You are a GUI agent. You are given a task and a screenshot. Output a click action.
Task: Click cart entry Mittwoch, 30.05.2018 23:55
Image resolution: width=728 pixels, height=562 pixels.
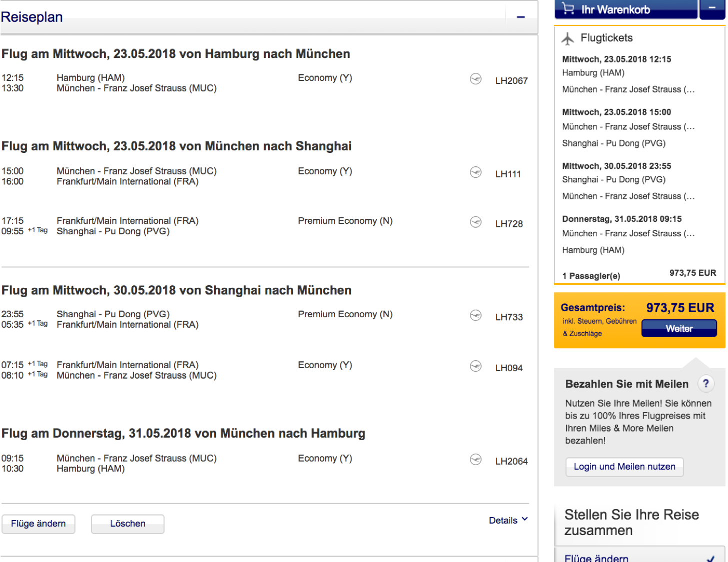pyautogui.click(x=616, y=166)
